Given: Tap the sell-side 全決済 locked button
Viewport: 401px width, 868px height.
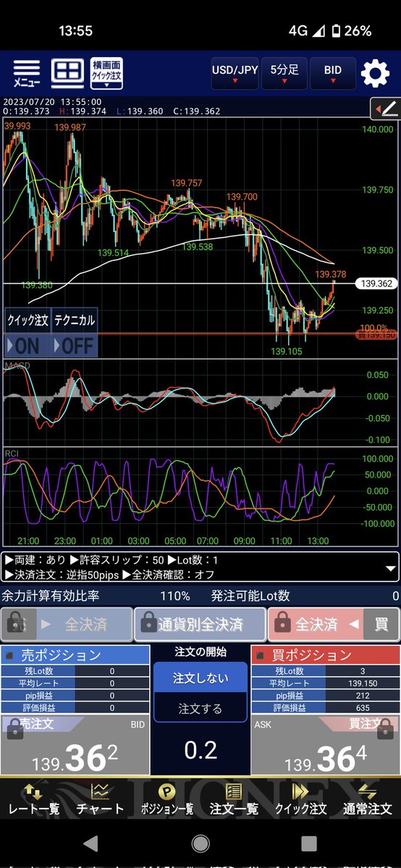Looking at the screenshot, I should (67, 624).
